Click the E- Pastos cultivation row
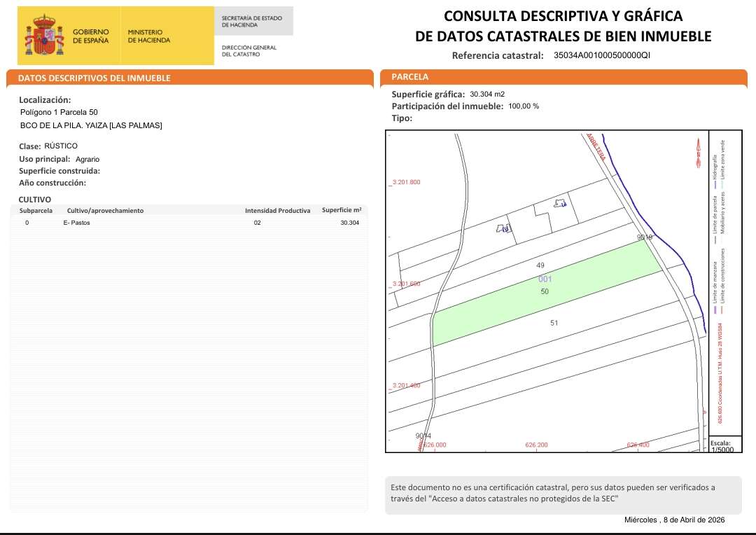Image resolution: width=756 pixels, height=535 pixels. pyautogui.click(x=76, y=223)
